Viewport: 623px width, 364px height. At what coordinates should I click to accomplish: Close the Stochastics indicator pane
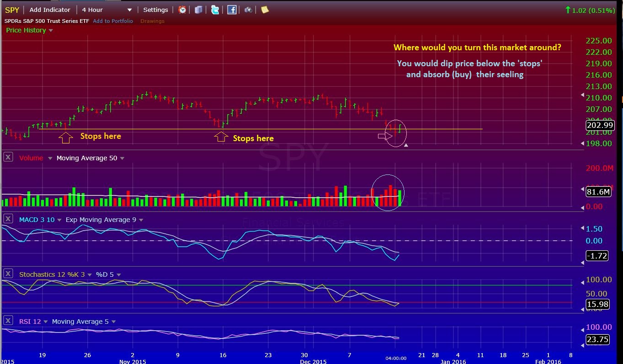tap(8, 274)
